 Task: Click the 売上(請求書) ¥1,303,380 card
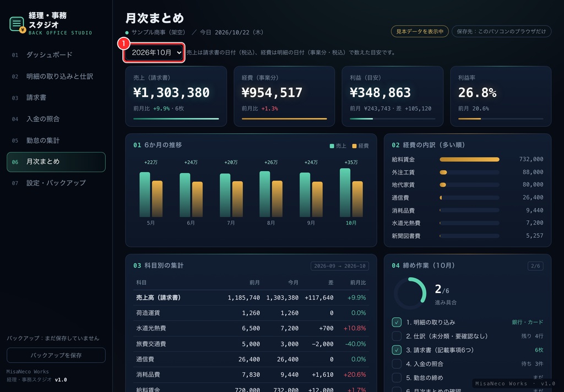176,96
